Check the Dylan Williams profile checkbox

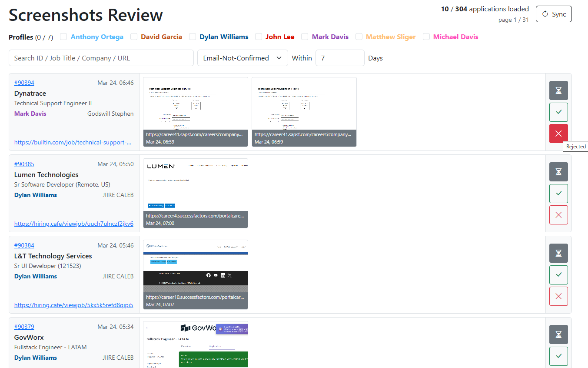click(193, 37)
